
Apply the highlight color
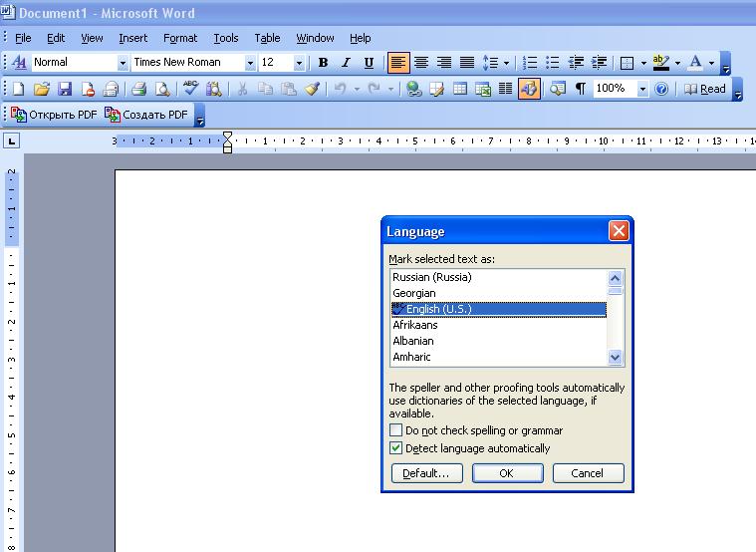[x=661, y=63]
